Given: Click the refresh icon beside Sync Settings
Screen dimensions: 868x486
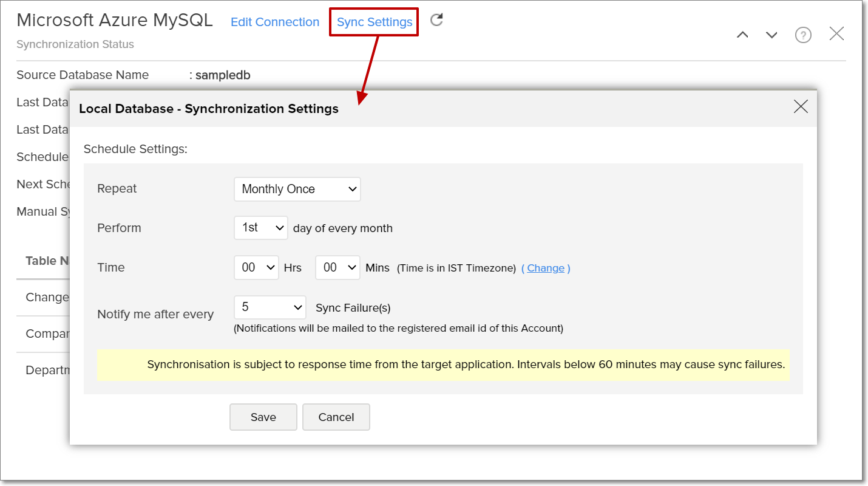Looking at the screenshot, I should [436, 19].
